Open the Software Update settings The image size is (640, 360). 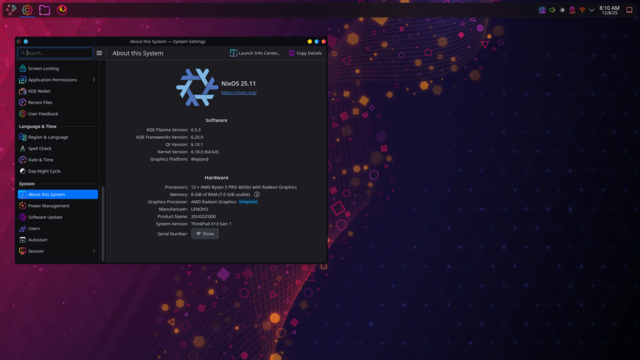pyautogui.click(x=58, y=217)
